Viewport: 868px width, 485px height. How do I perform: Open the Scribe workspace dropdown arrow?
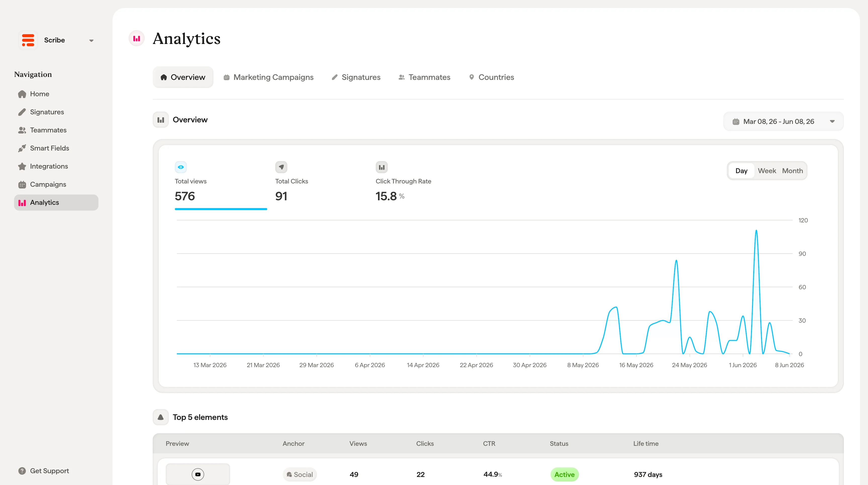point(91,40)
